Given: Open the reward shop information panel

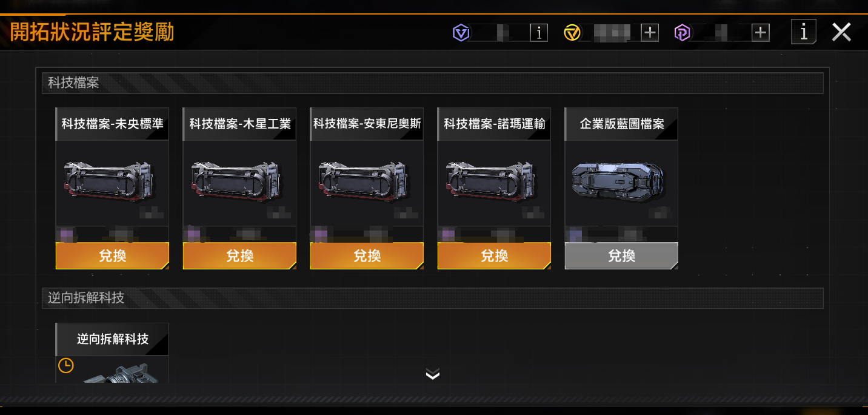Looking at the screenshot, I should pos(804,32).
